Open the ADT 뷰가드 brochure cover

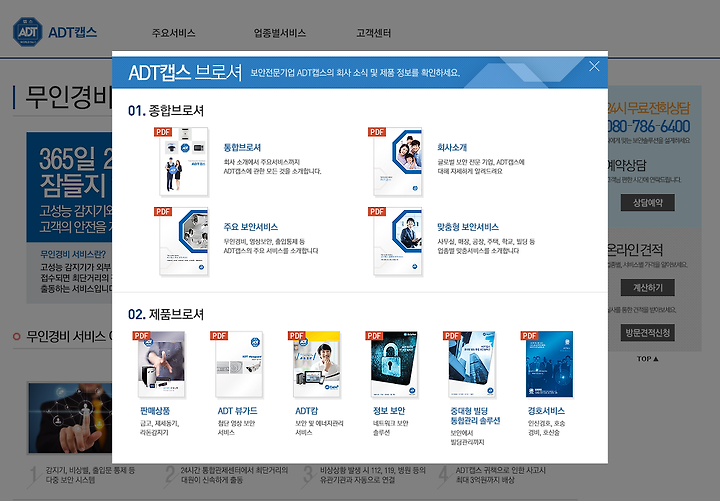click(x=239, y=364)
